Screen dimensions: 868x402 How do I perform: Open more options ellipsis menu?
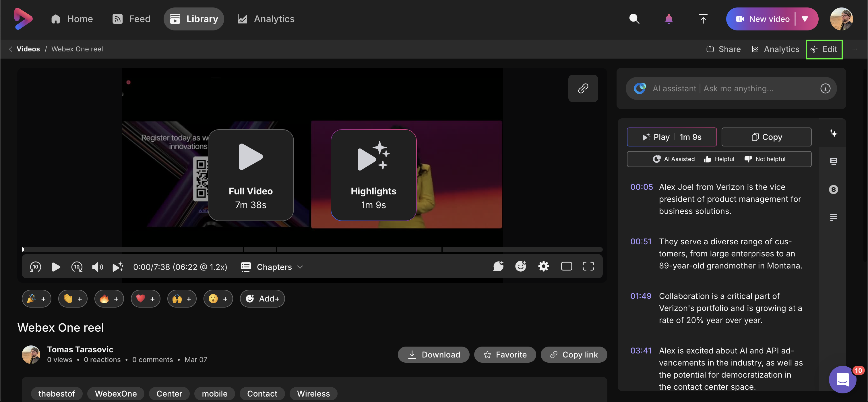point(855,49)
